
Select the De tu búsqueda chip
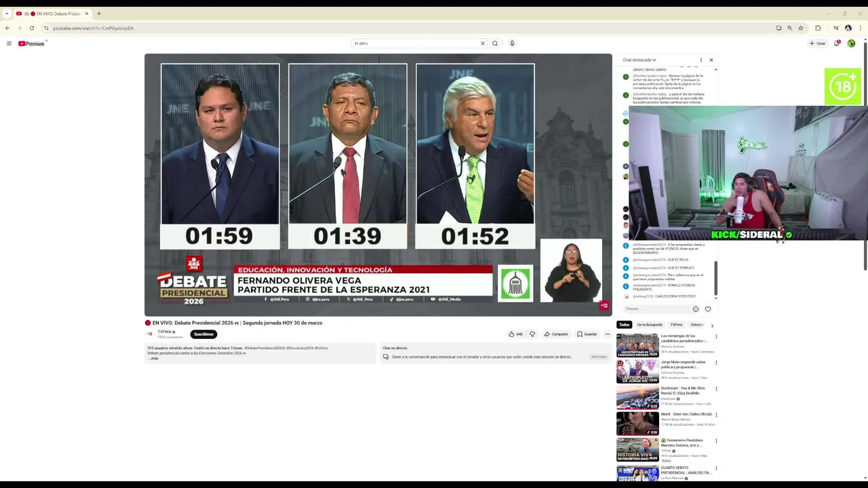(x=650, y=325)
